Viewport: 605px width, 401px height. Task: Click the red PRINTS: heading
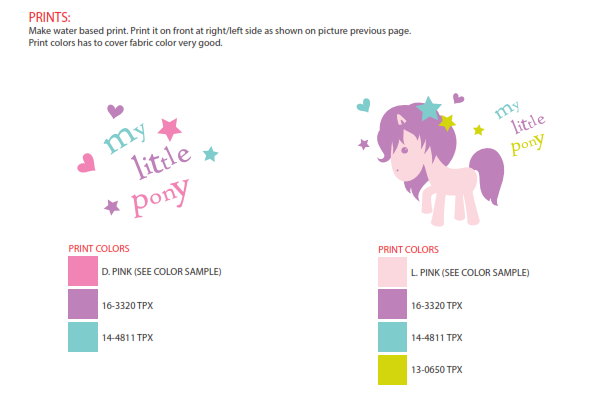(x=49, y=17)
